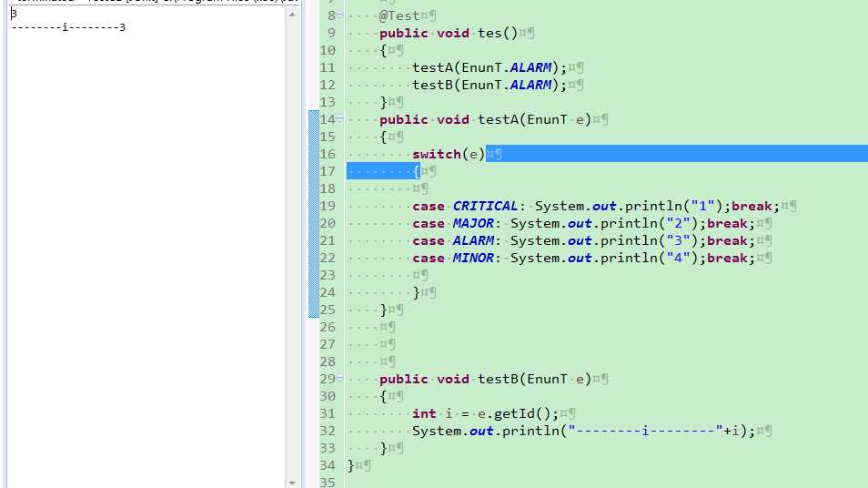The image size is (868, 488).
Task: Click the "int i = e.getId();" line
Action: pos(485,413)
